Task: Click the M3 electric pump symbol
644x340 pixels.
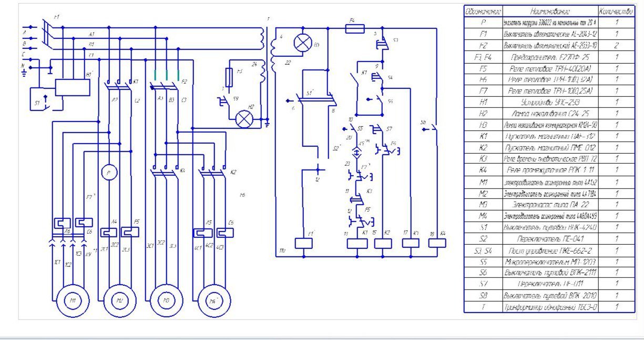Action: pos(166,301)
